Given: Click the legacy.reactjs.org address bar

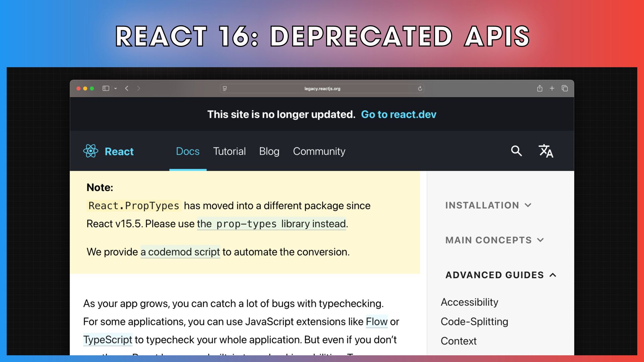Looking at the screenshot, I should (322, 89).
